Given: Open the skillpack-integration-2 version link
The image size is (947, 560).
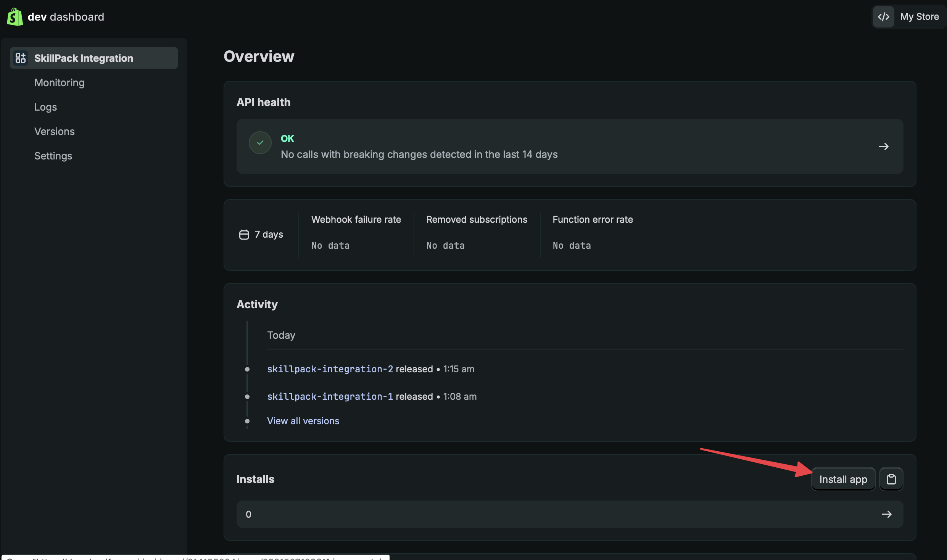Looking at the screenshot, I should [330, 369].
